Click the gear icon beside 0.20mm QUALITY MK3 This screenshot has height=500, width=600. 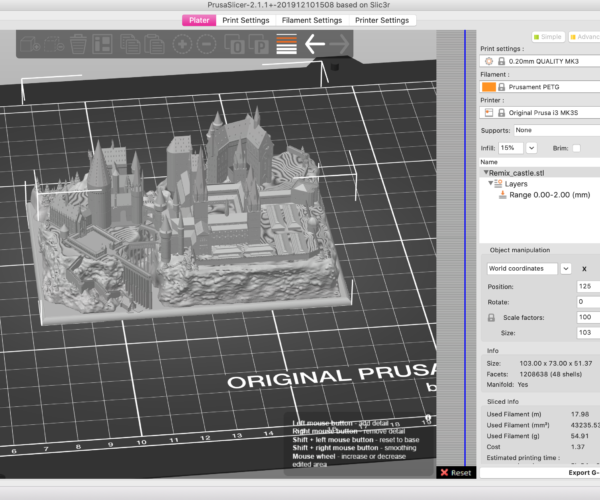coord(489,61)
